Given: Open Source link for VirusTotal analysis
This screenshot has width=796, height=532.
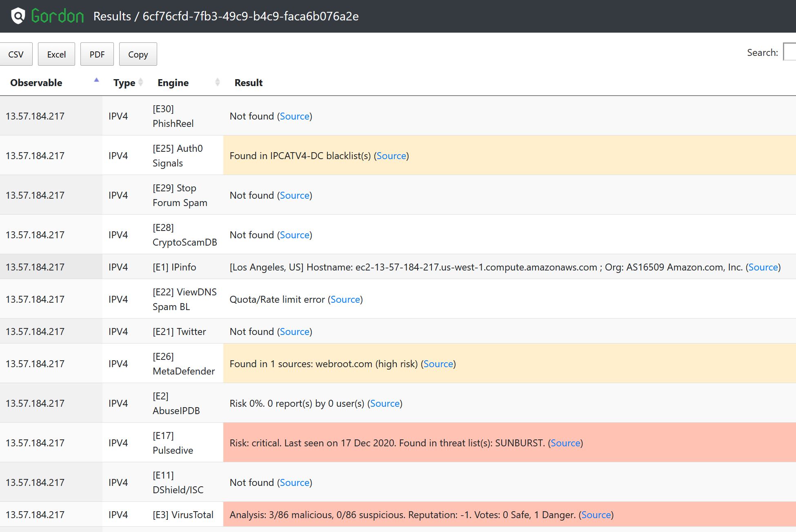Looking at the screenshot, I should point(596,515).
